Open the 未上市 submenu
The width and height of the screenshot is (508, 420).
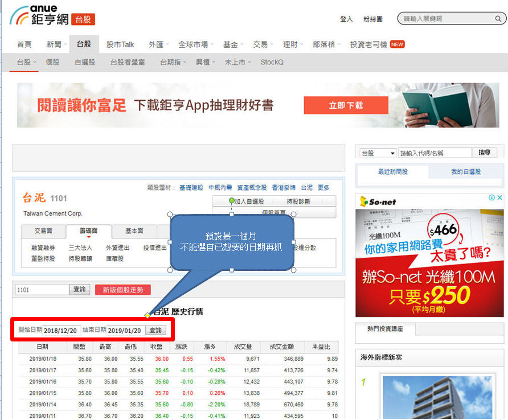click(x=237, y=62)
